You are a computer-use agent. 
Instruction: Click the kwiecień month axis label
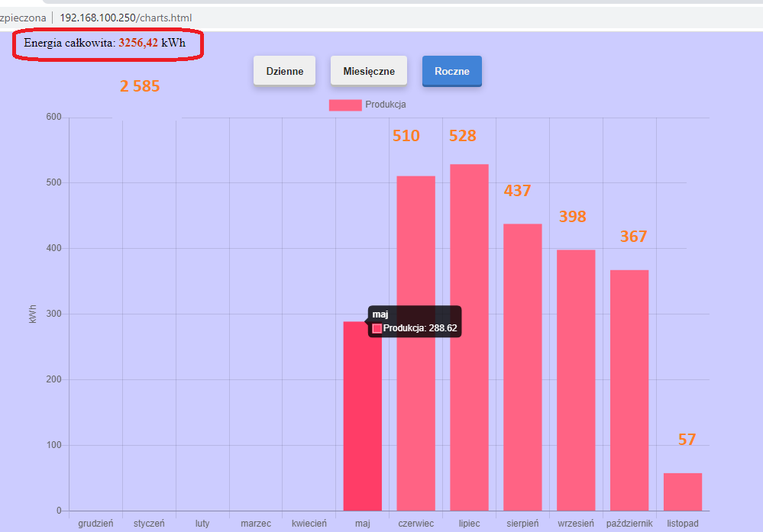pyautogui.click(x=309, y=524)
